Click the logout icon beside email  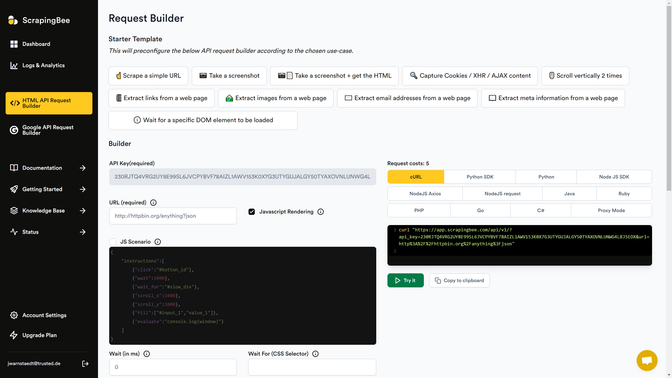pyautogui.click(x=85, y=363)
